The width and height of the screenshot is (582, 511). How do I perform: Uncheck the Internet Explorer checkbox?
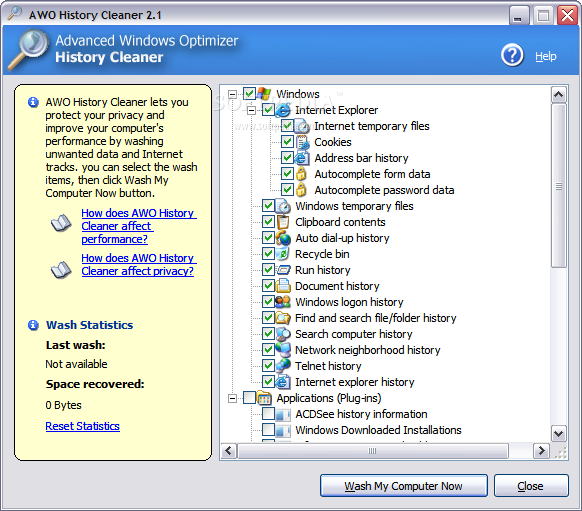(x=268, y=109)
